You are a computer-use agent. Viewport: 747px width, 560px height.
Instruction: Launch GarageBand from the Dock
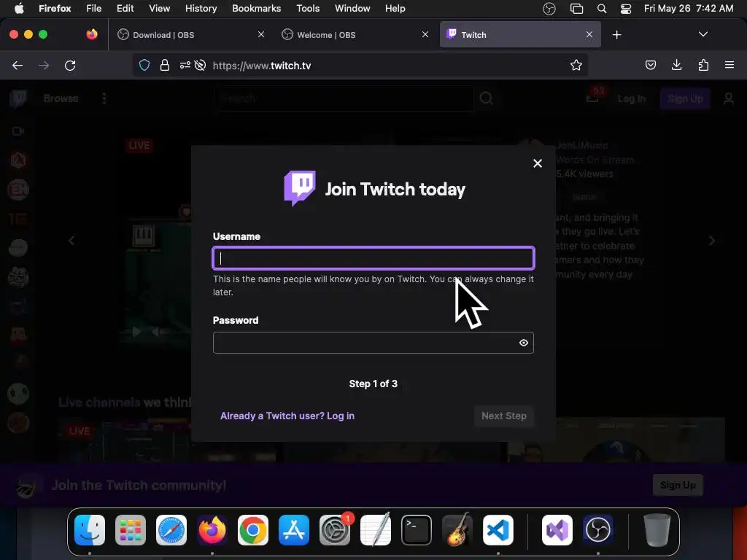click(x=457, y=530)
